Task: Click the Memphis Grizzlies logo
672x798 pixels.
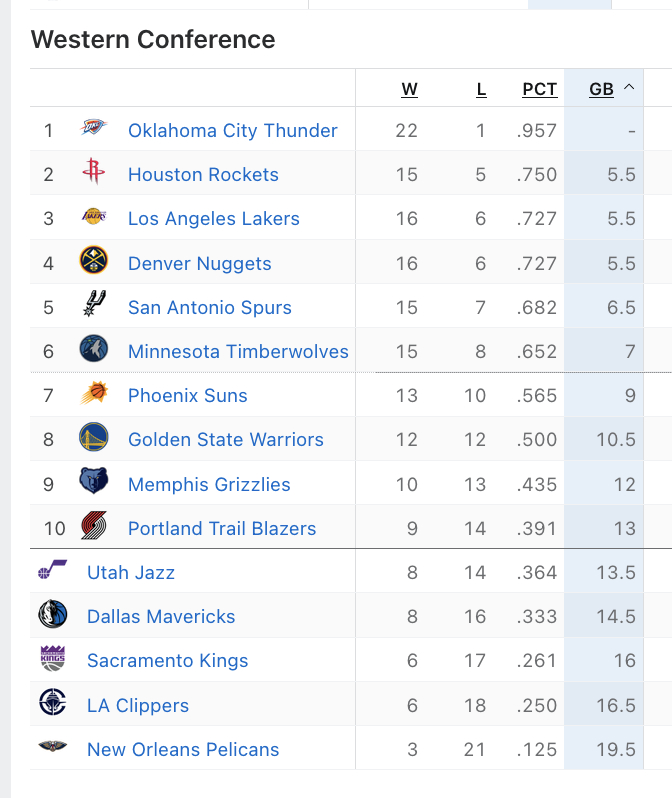Action: pyautogui.click(x=94, y=481)
